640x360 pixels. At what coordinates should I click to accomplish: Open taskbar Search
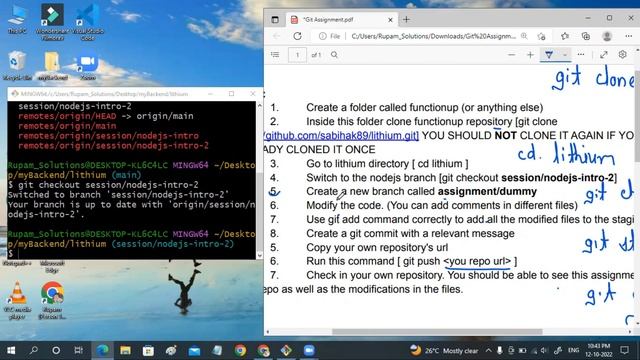pos(34,350)
